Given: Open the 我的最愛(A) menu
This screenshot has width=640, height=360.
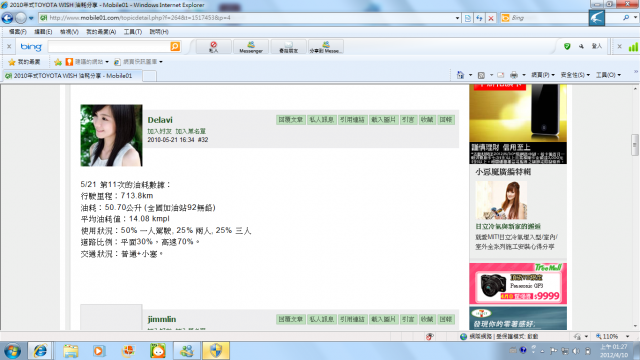Looking at the screenshot, I should [101, 32].
